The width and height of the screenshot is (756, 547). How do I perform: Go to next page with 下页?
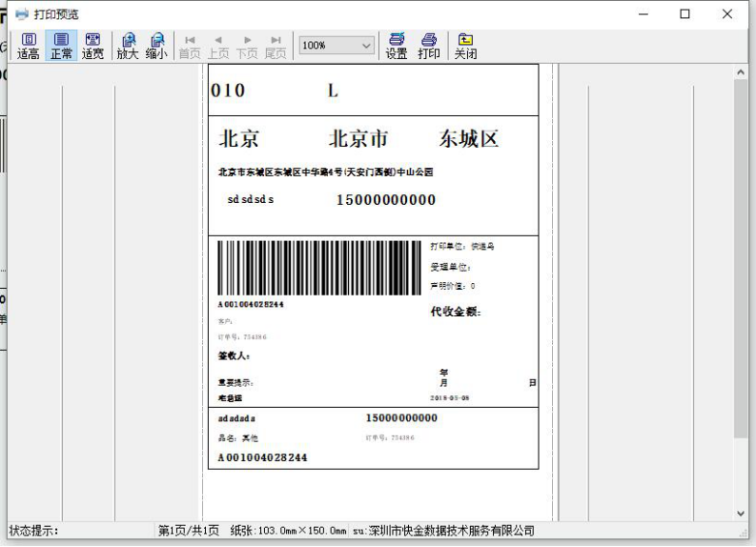pos(247,47)
